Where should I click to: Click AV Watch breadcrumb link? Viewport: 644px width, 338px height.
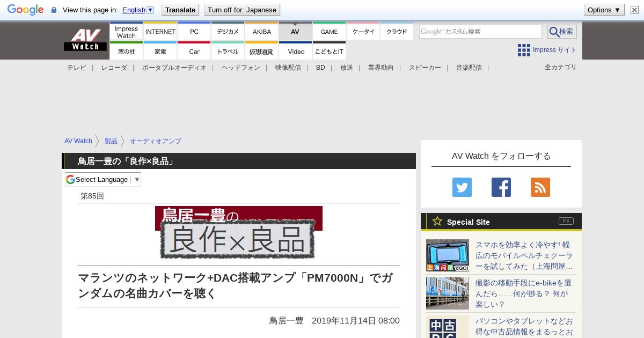coord(78,141)
